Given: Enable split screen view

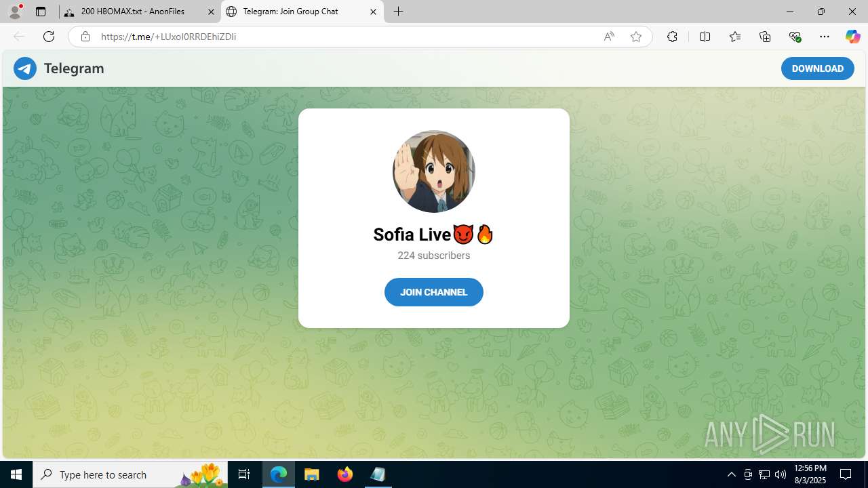Looking at the screenshot, I should pyautogui.click(x=705, y=37).
